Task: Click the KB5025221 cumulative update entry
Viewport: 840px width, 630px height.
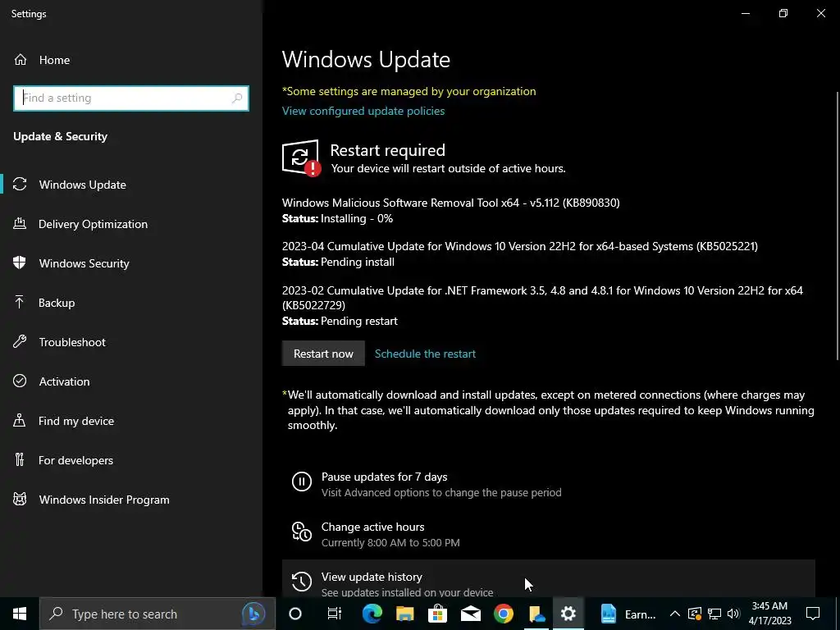Action: point(519,254)
